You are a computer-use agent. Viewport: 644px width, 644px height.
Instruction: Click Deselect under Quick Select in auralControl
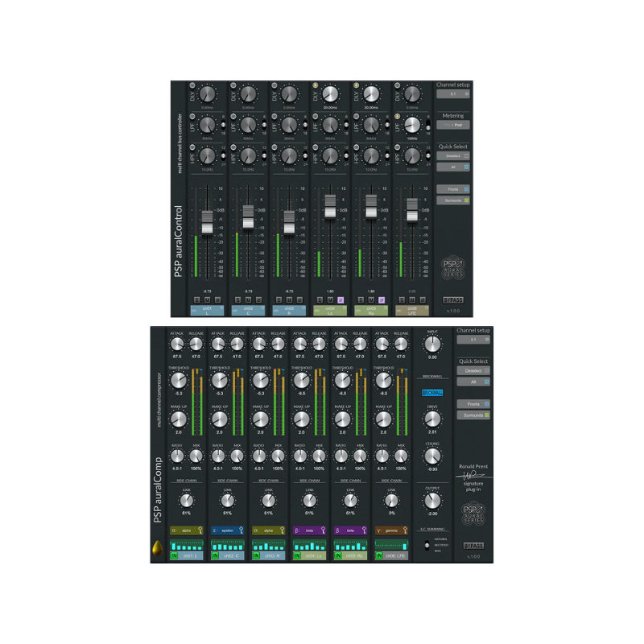pos(452,156)
